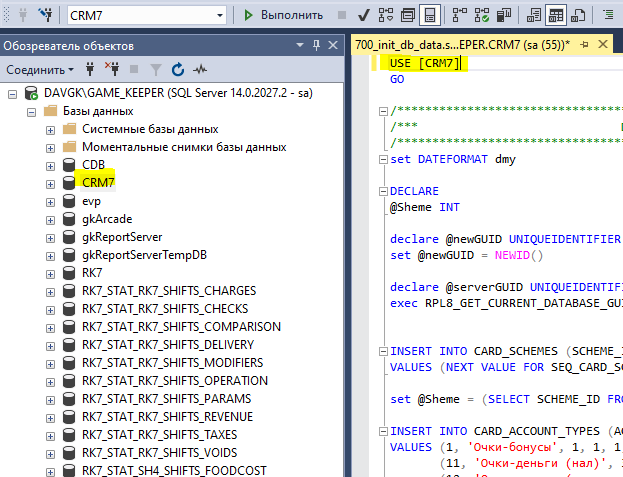Viewport: 623px width, 477px height.
Task: Display Estimated Execution Plan icon
Action: (x=386, y=15)
